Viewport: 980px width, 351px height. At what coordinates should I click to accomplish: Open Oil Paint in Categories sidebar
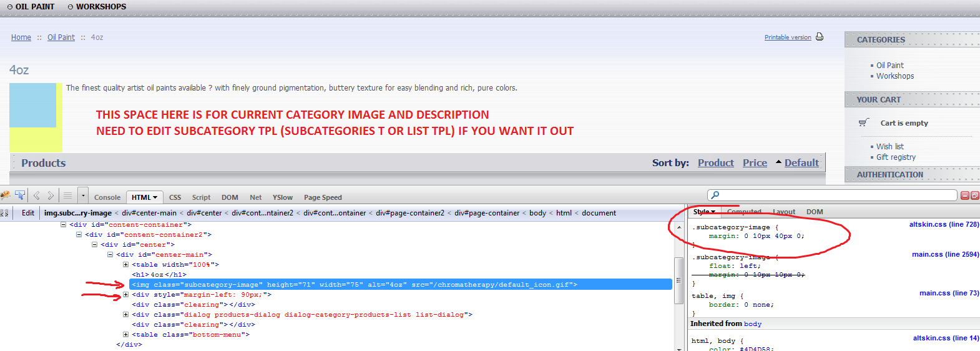(x=889, y=66)
